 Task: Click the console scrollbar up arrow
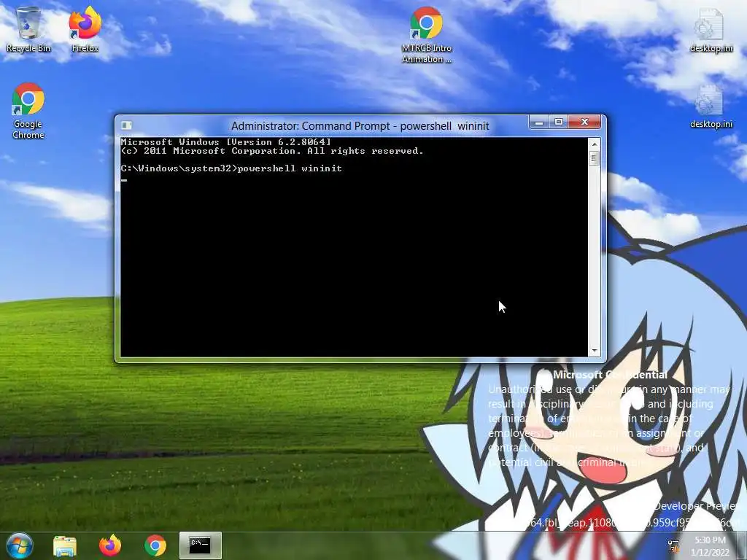[594, 144]
